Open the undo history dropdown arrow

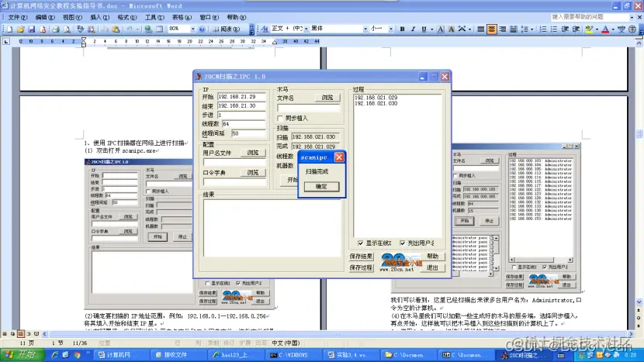tap(137, 29)
